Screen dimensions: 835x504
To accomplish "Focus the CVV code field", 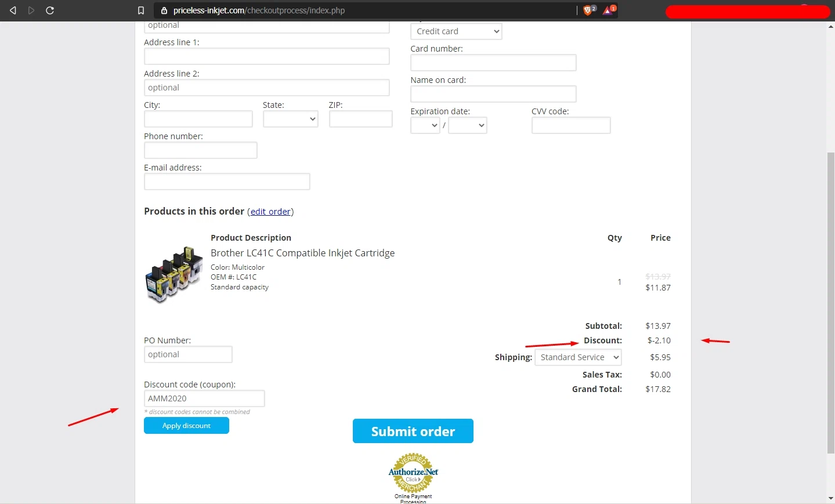I will point(571,125).
